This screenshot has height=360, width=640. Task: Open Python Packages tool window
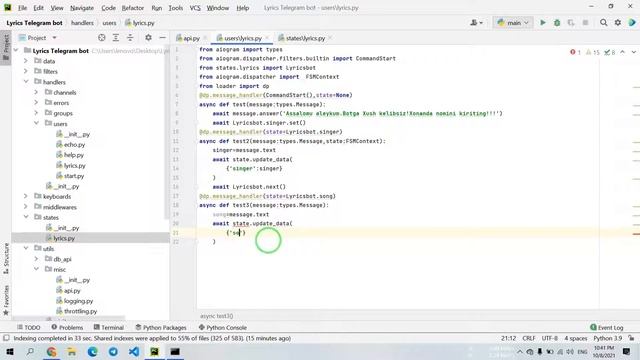tap(160, 327)
